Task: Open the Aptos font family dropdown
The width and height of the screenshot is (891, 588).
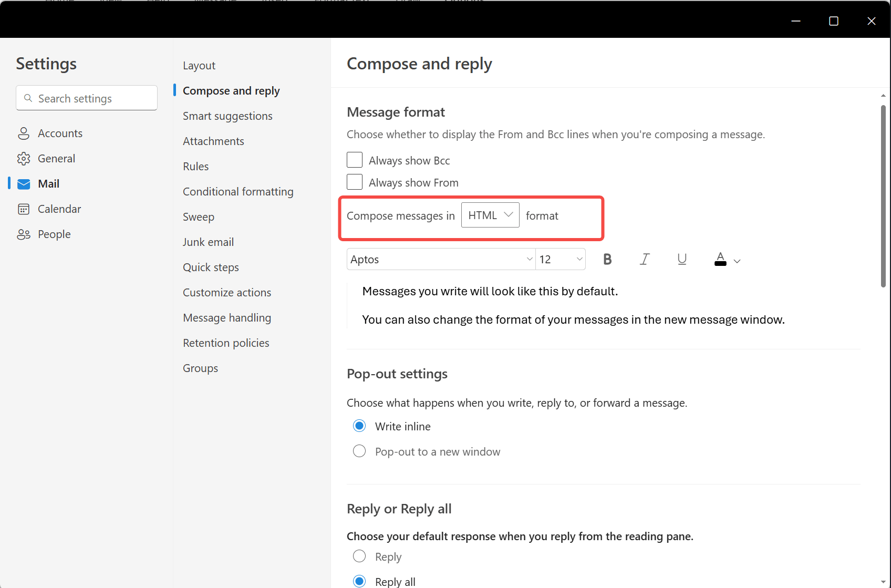Action: 441,259
